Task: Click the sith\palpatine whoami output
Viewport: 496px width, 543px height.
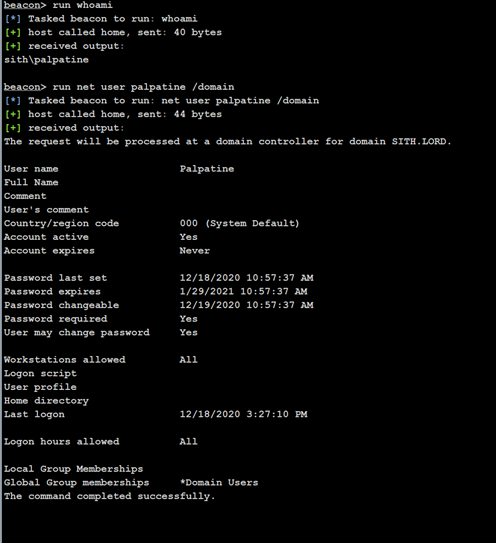Action: (x=46, y=60)
